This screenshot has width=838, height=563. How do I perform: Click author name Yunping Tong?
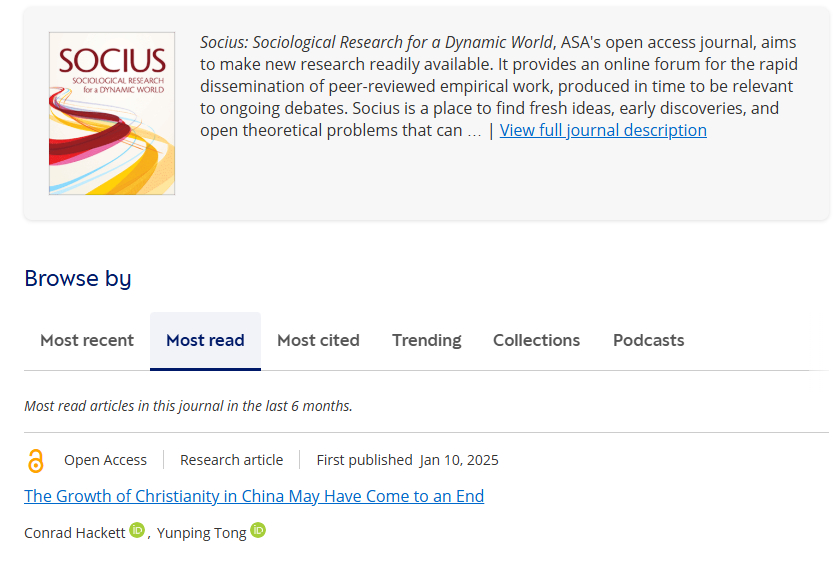[x=201, y=532]
